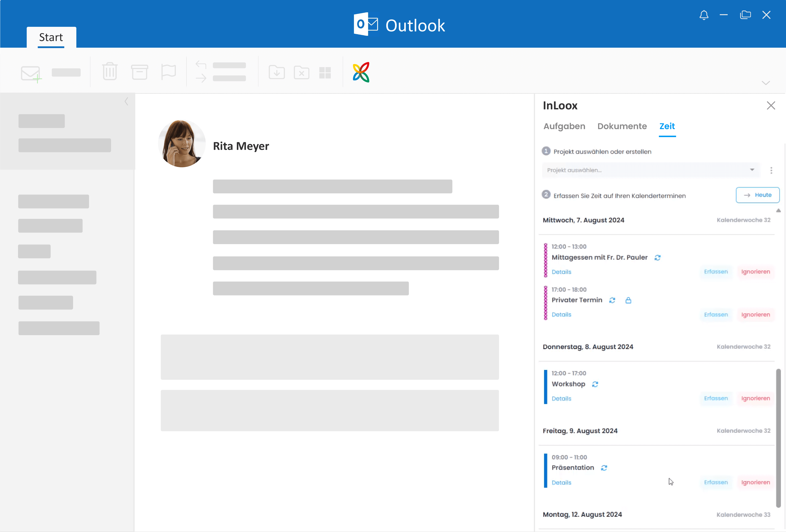Viewport: 786px width, 532px height.
Task: Click the Heute button
Action: pos(758,195)
